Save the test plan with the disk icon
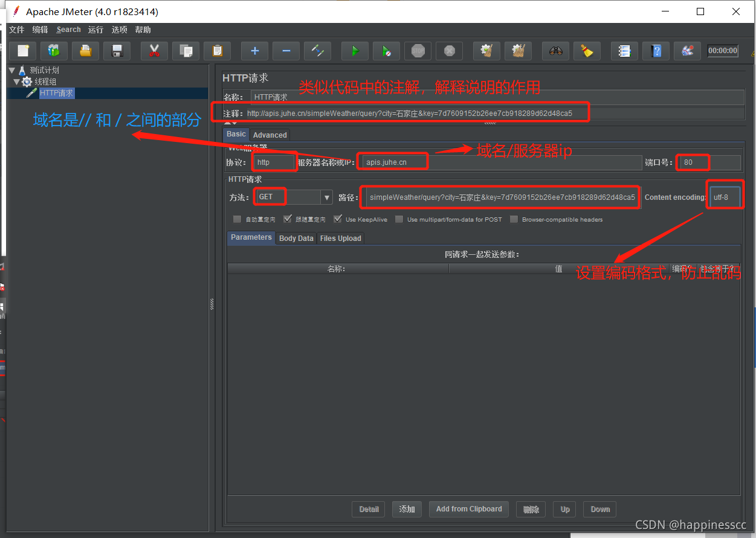 tap(117, 51)
